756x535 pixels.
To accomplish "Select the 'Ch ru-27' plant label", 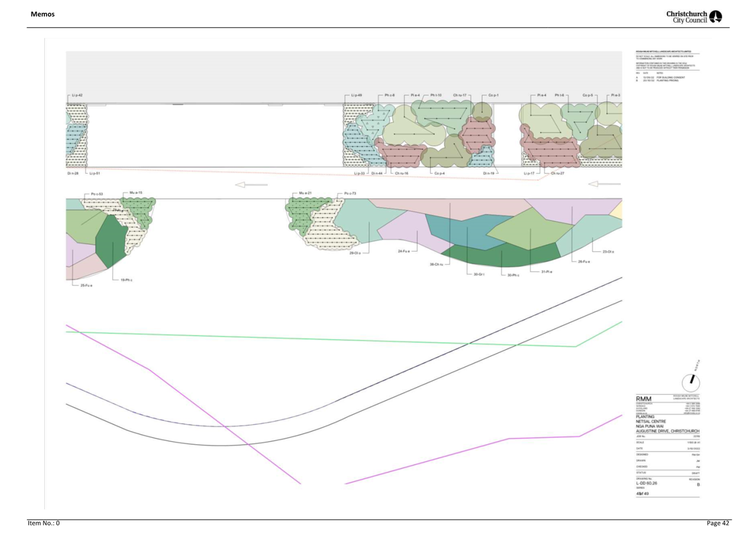I will click(x=558, y=174).
